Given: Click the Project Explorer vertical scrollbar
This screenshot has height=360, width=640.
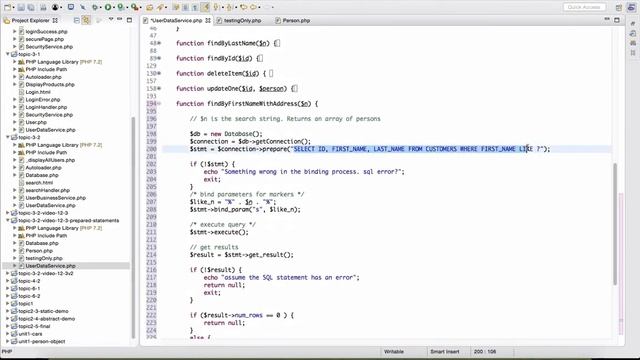Looking at the screenshot, I should 133,227.
